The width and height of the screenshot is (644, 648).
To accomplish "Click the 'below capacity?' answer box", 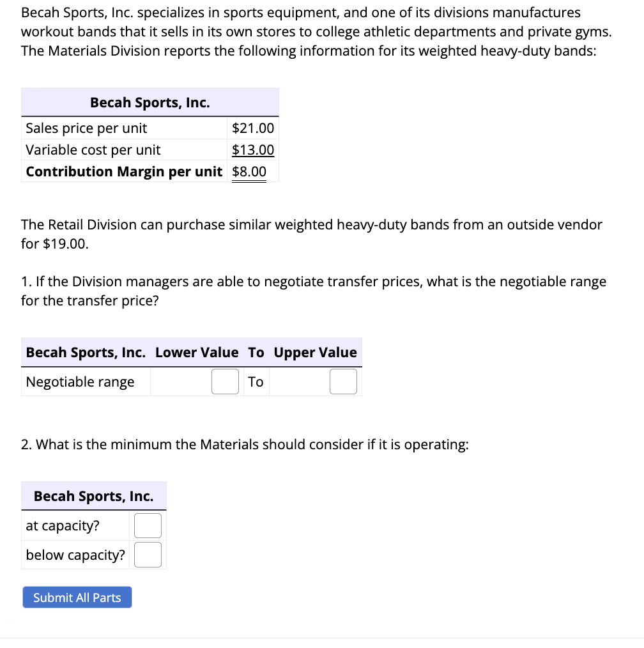I will [x=148, y=554].
